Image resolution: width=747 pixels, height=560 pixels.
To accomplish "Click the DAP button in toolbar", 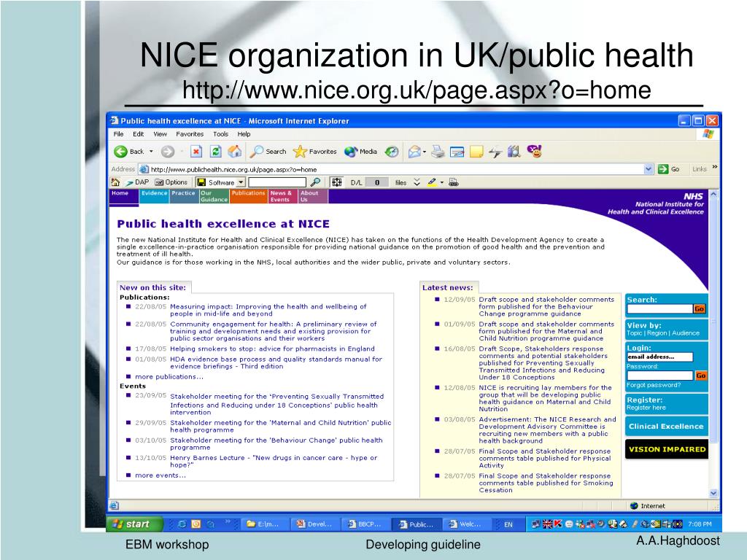I will (137, 182).
